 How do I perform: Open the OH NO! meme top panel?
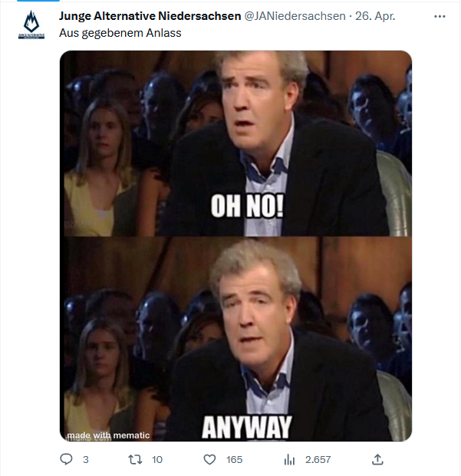pos(236,143)
